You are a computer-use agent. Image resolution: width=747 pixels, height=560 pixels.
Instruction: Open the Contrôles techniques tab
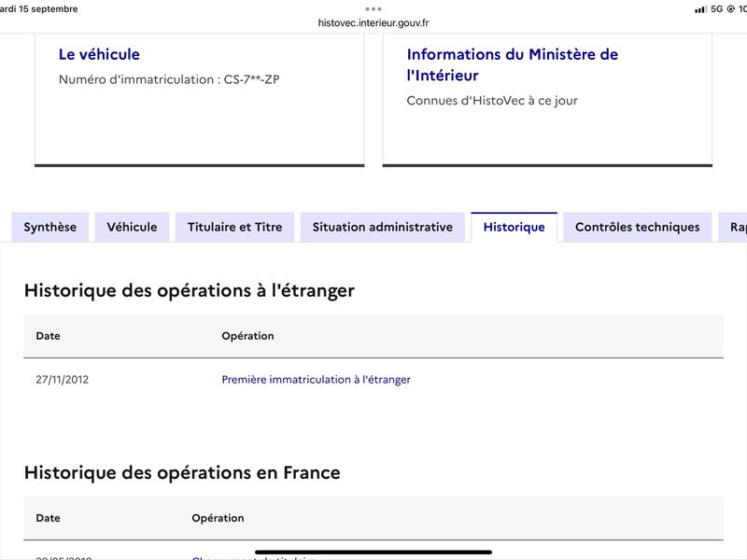(638, 227)
